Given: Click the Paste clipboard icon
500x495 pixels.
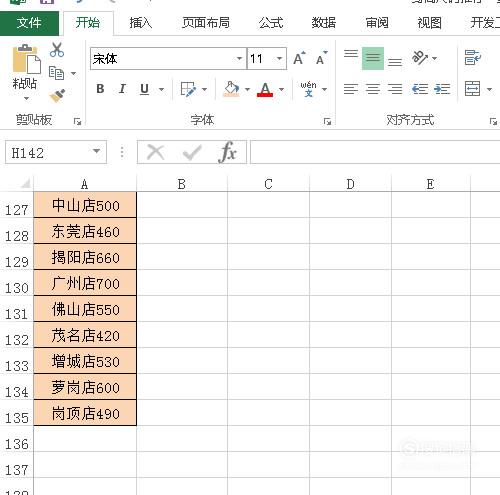Looking at the screenshot, I should pyautogui.click(x=26, y=59).
